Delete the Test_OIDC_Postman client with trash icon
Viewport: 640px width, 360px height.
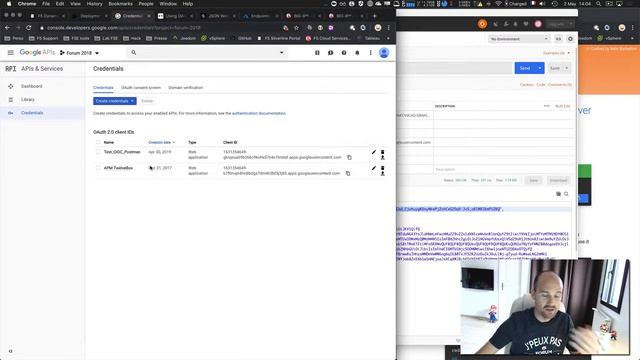tap(382, 152)
